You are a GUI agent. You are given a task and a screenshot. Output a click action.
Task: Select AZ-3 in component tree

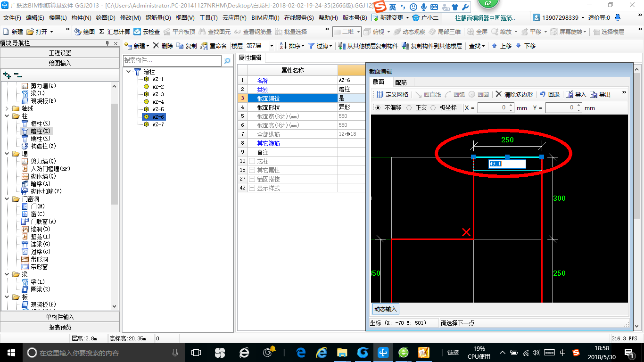pyautogui.click(x=158, y=94)
